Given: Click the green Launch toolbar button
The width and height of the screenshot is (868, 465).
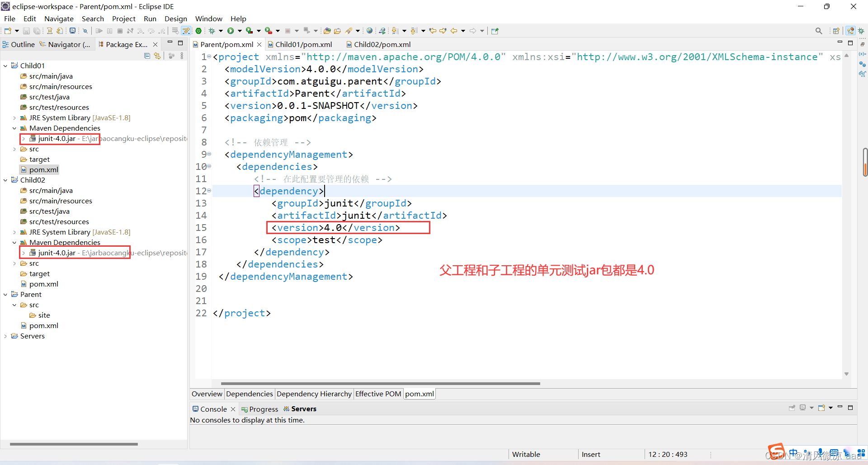Looking at the screenshot, I should click(198, 31).
